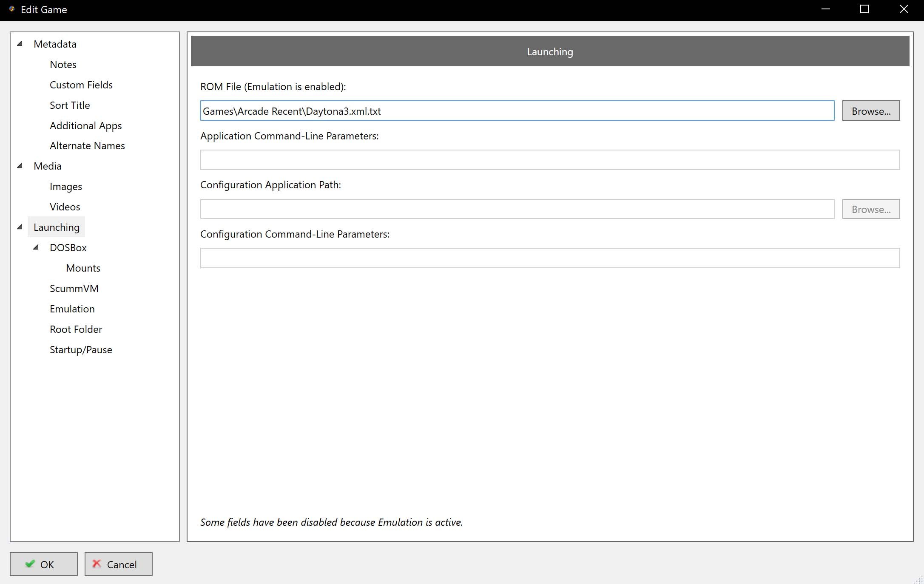Screen dimensions: 924x584
Task: Click the green checkmark OK button
Action: point(44,564)
